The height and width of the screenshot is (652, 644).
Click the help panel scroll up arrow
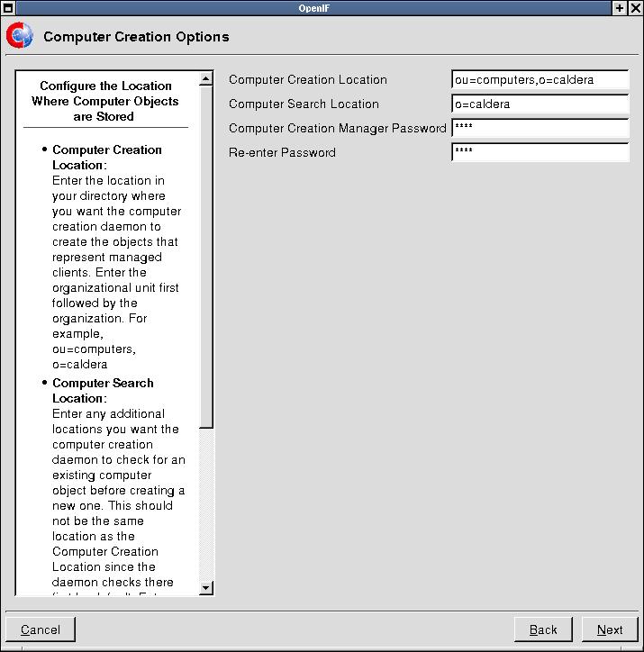206,80
